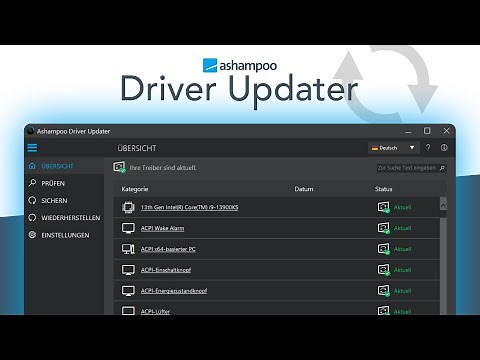Viewport: 480px width, 360px height.
Task: Click the backup icon beside SICHERN
Action: click(x=32, y=200)
